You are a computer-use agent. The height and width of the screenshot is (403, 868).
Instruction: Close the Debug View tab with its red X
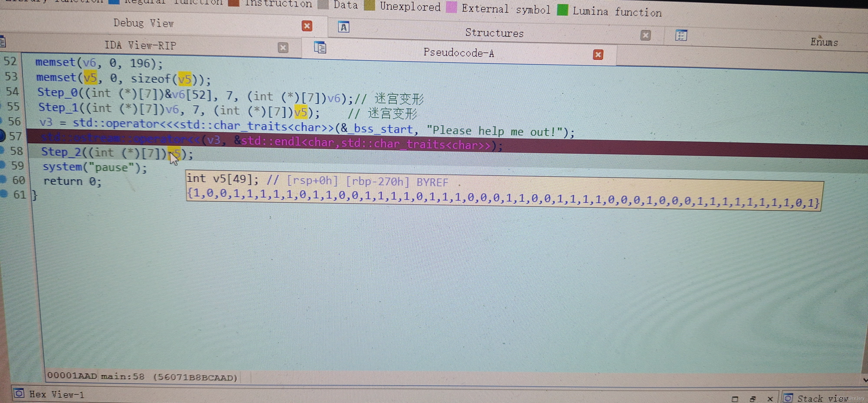(x=307, y=26)
